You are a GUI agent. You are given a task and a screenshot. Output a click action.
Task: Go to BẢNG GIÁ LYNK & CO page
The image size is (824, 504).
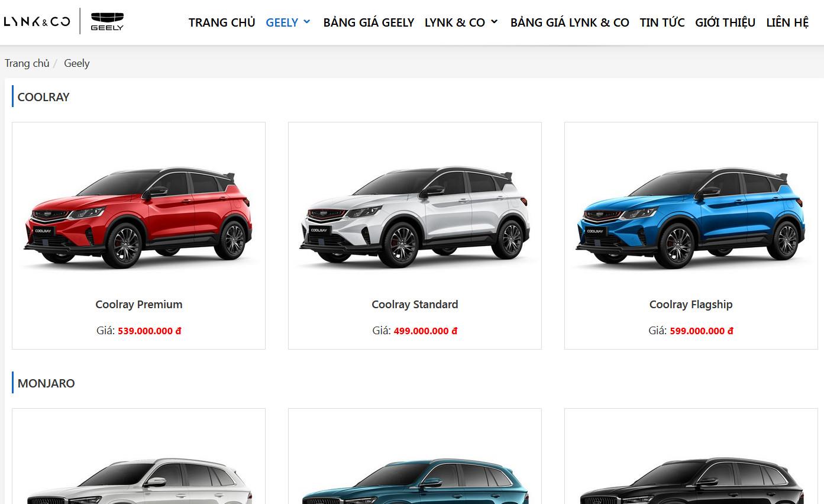570,22
